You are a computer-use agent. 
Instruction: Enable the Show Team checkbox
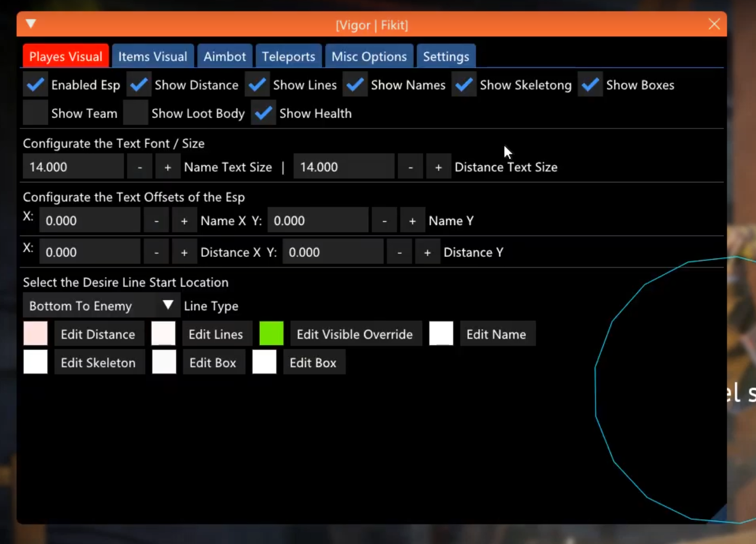36,114
